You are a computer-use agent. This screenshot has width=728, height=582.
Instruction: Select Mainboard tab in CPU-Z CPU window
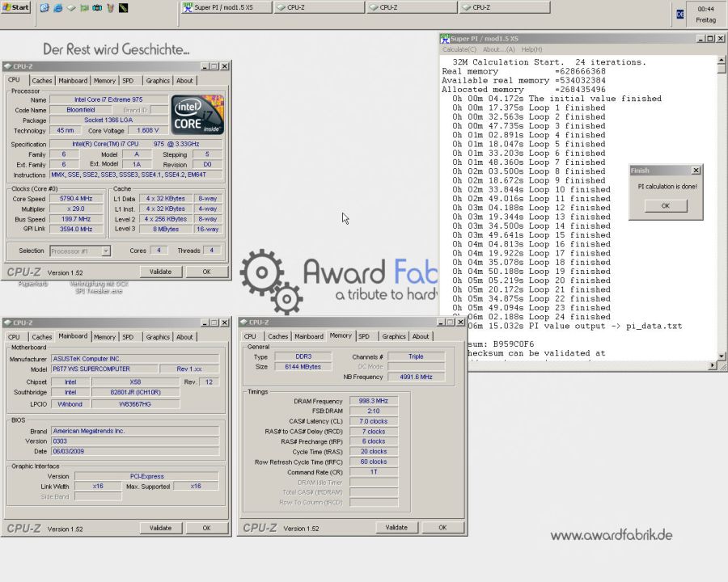click(x=73, y=81)
